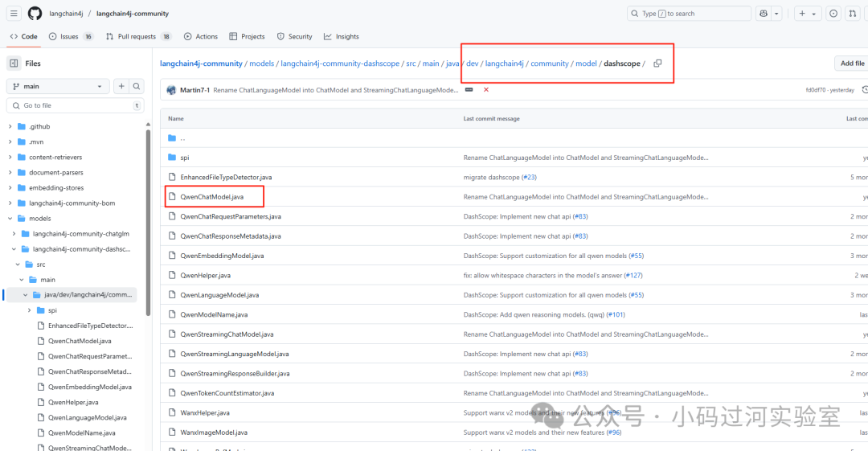
Task: Open pull request #127 link
Action: [x=633, y=276]
